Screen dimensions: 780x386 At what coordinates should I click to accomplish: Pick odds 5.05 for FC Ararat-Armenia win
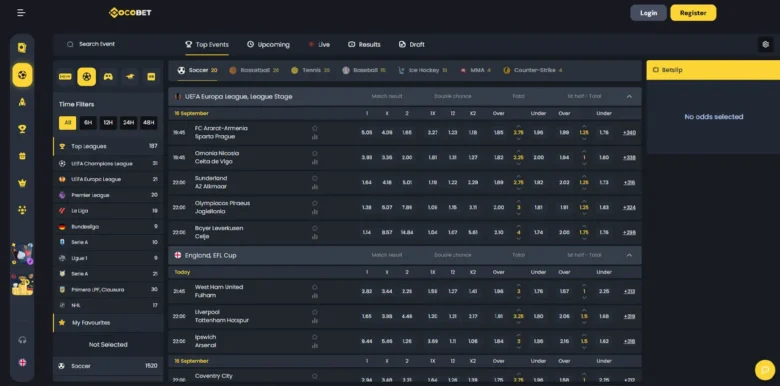click(x=367, y=133)
